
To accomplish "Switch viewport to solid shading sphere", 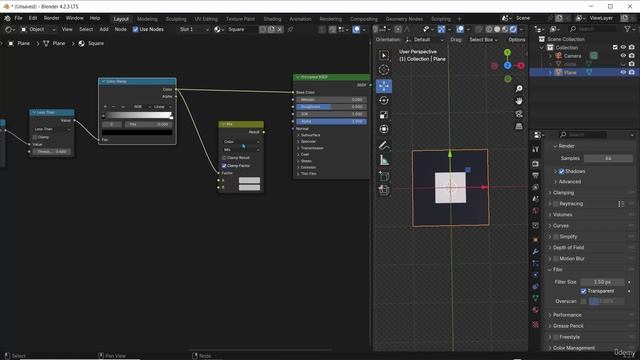I will [x=497, y=29].
